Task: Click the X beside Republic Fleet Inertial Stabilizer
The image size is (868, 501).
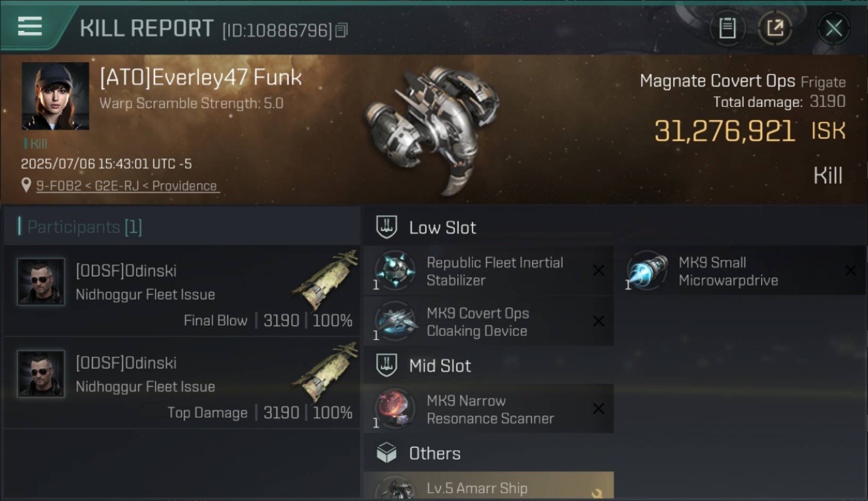Action: click(598, 271)
